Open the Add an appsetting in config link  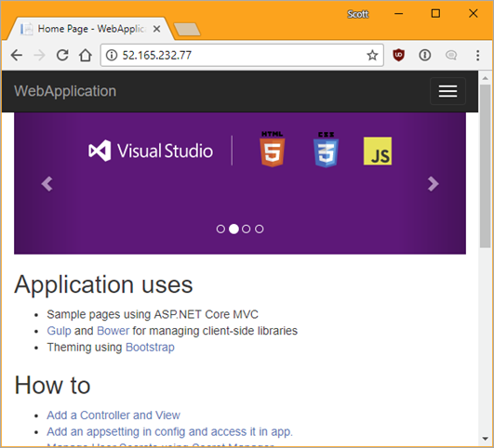(170, 431)
